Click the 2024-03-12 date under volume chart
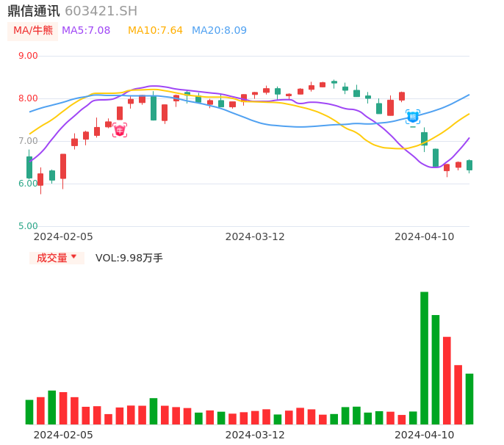 255,435
